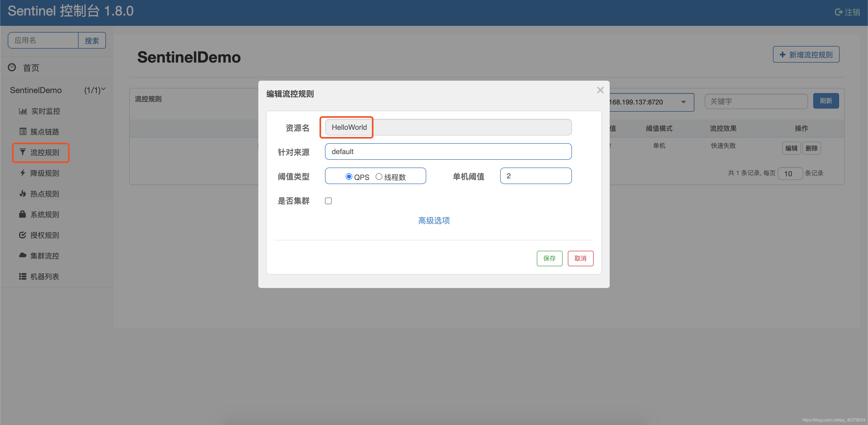This screenshot has width=868, height=425.
Task: Click the flame icon for 热点规则
Action: pos(22,193)
